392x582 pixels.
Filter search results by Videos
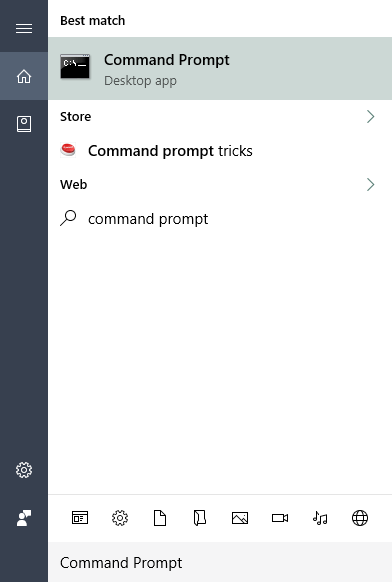coord(280,517)
